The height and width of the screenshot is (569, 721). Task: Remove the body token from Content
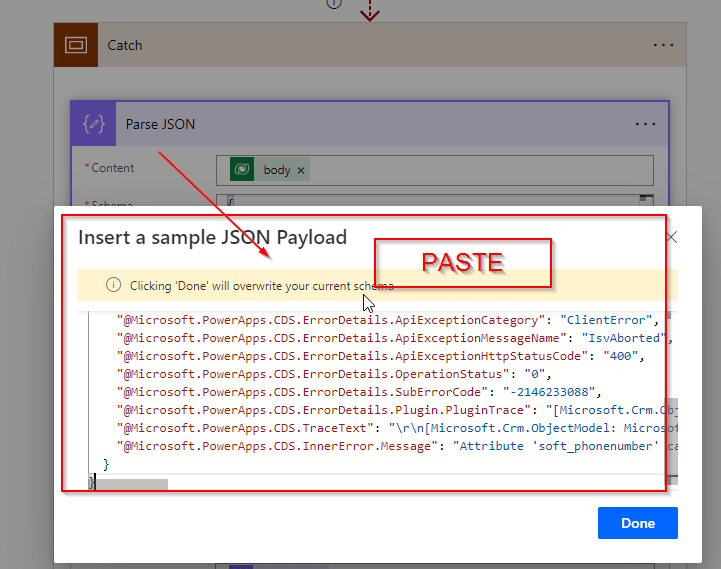(301, 170)
